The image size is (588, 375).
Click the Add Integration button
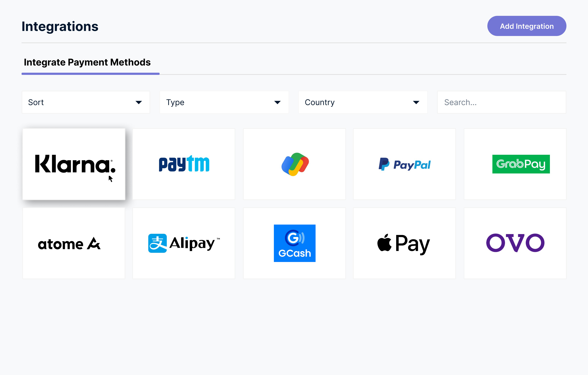tap(527, 26)
